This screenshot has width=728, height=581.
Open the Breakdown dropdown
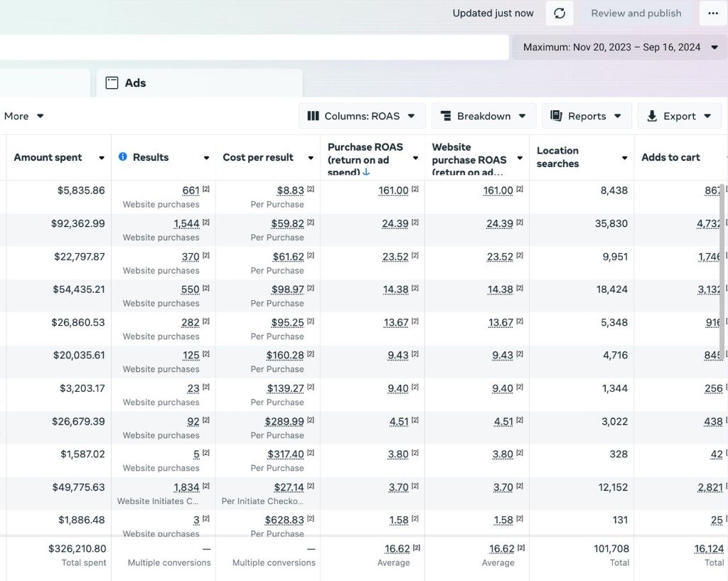click(x=483, y=116)
